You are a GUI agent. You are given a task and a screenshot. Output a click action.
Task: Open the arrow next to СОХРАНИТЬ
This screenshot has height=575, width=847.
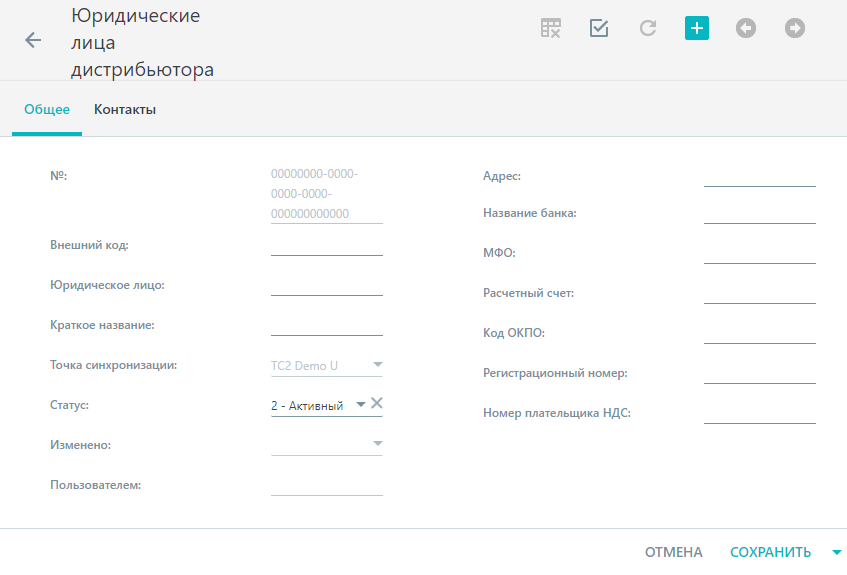(837, 552)
